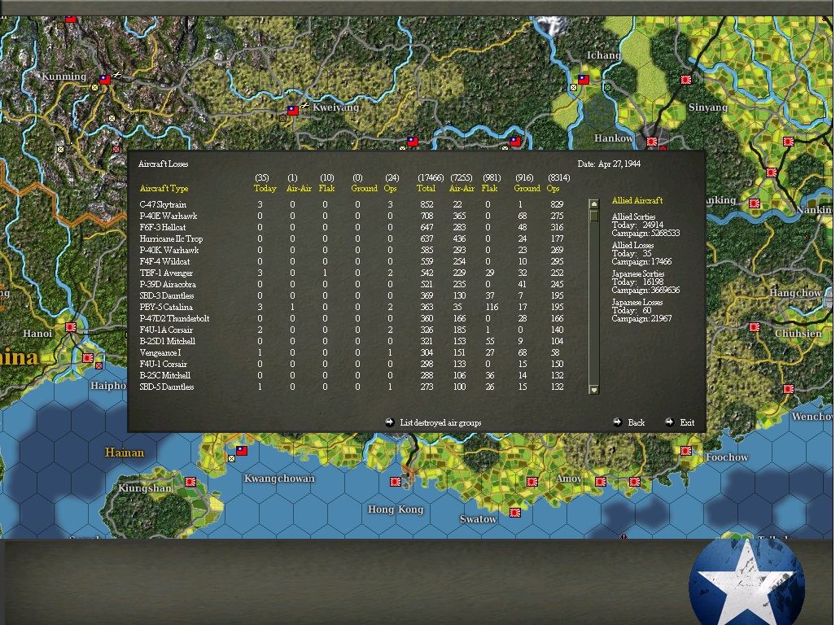Open List destroyed air groups
This screenshot has width=840, height=625.
(440, 422)
